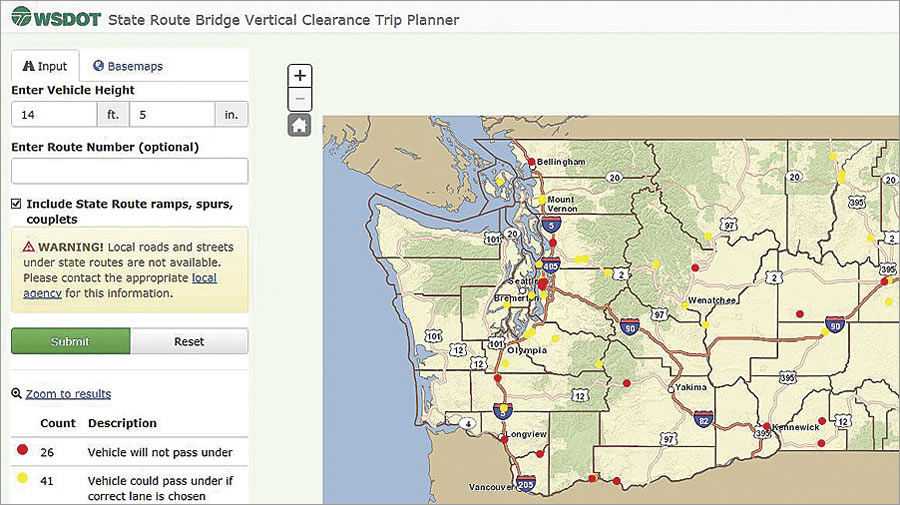Click the map home extent icon

300,125
